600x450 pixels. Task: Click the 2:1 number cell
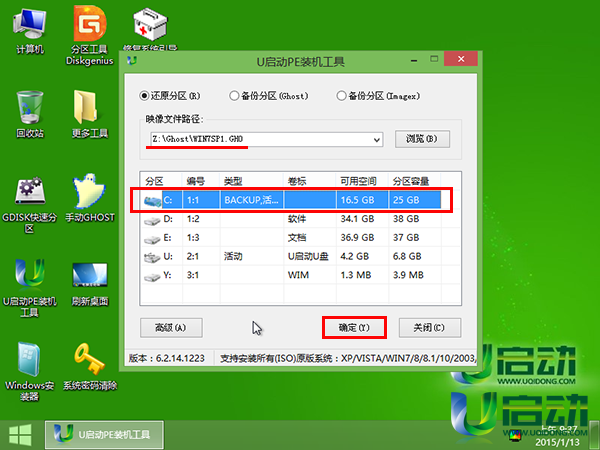coord(193,256)
